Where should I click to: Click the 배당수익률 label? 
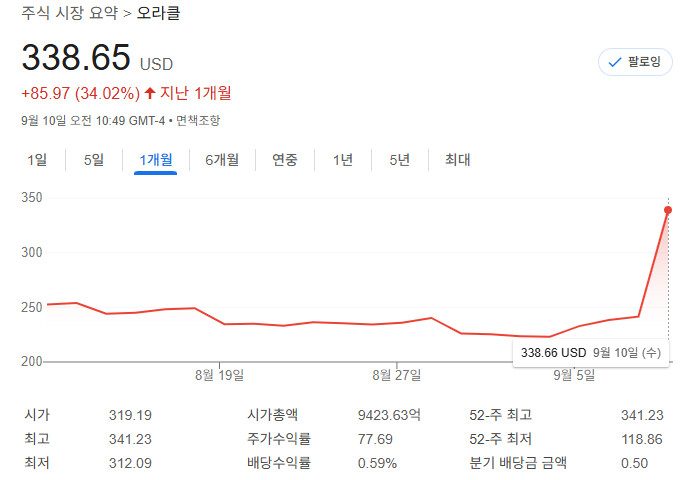[x=279, y=462]
